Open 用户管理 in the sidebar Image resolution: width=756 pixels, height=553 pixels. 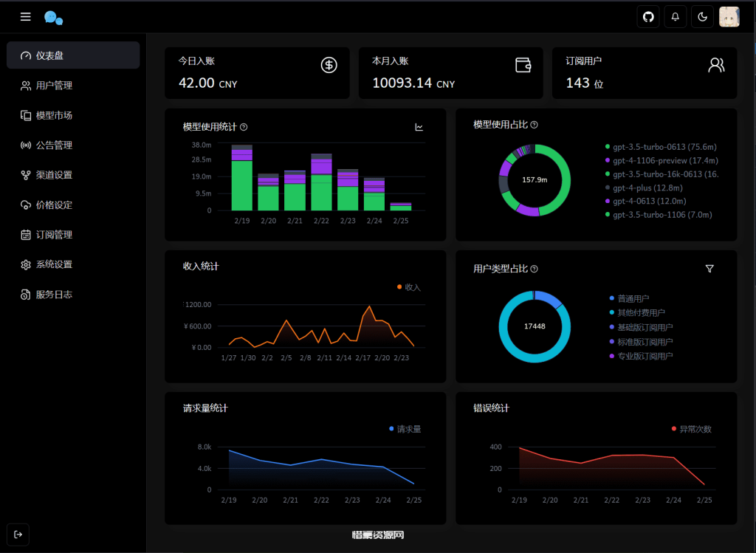point(54,86)
